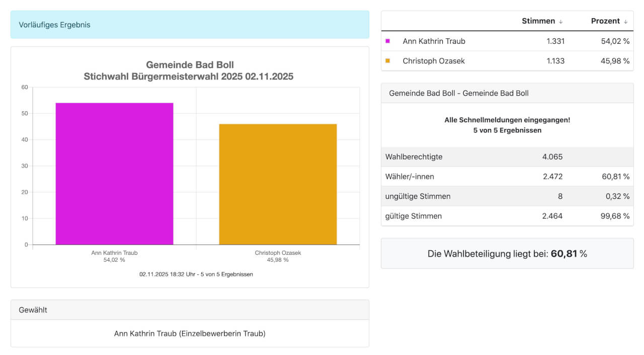Viewport: 644px width, 355px height.
Task: Select the Christoph Ozasek table row
Action: (x=507, y=61)
